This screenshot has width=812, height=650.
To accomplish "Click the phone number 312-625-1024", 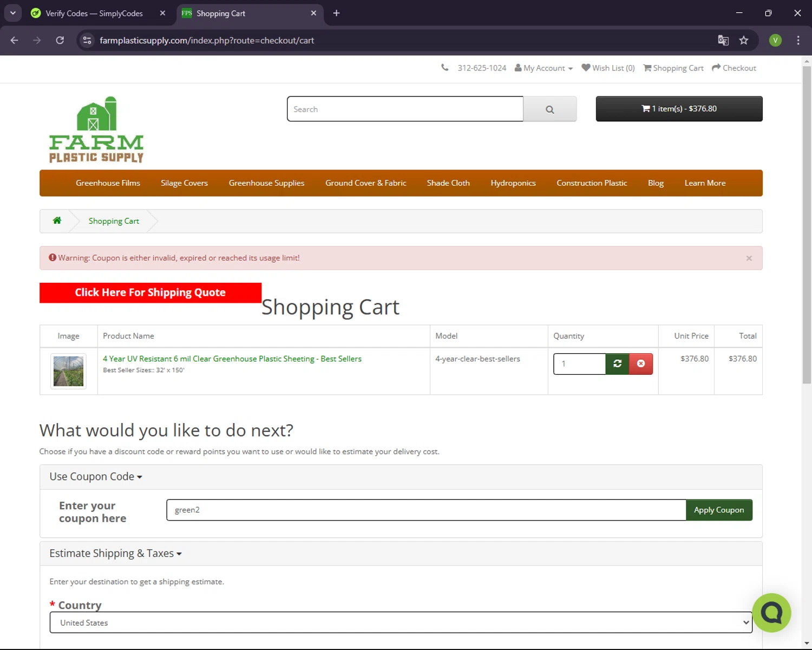I will coord(482,68).
